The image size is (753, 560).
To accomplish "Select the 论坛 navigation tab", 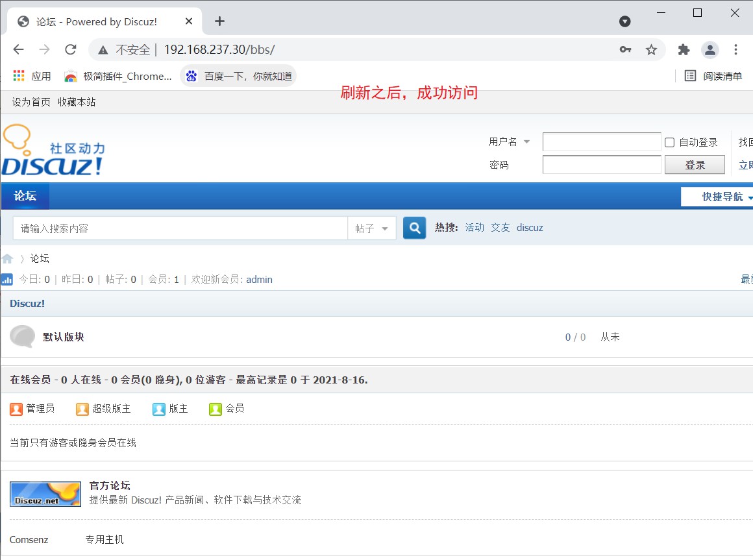I will pos(25,196).
